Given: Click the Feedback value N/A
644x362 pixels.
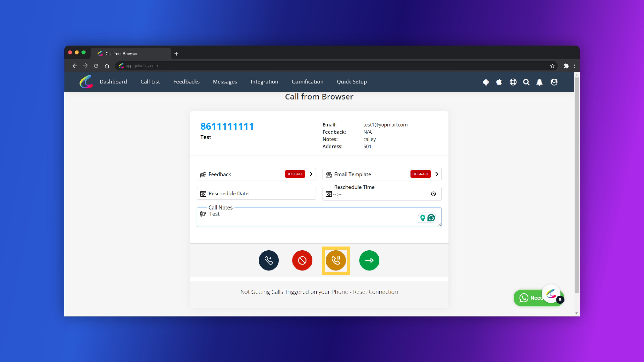Looking at the screenshot, I should pyautogui.click(x=367, y=132).
